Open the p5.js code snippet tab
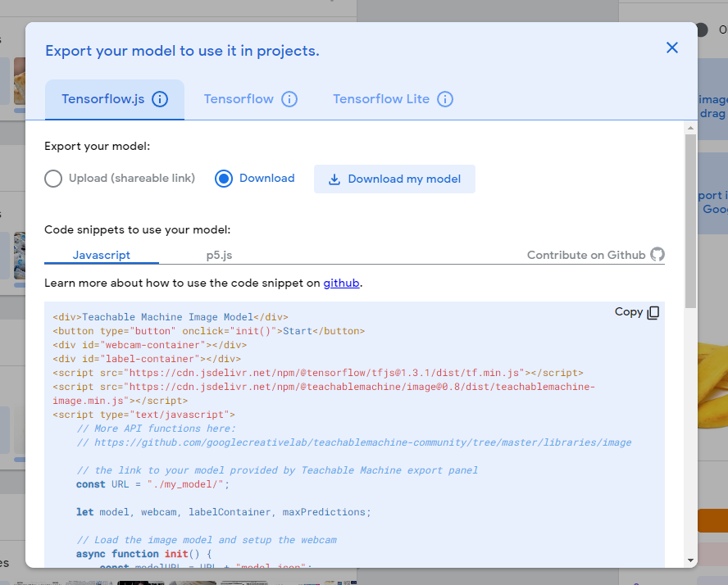This screenshot has width=728, height=585. click(219, 255)
